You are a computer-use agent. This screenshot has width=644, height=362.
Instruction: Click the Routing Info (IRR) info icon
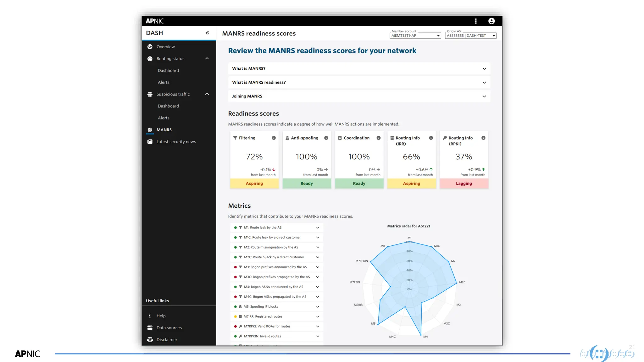431,138
